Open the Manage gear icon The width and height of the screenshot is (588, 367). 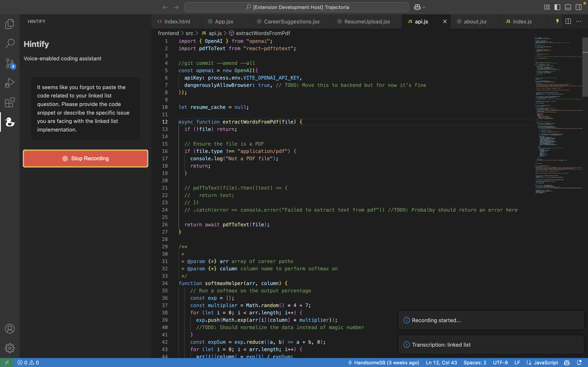(10, 348)
